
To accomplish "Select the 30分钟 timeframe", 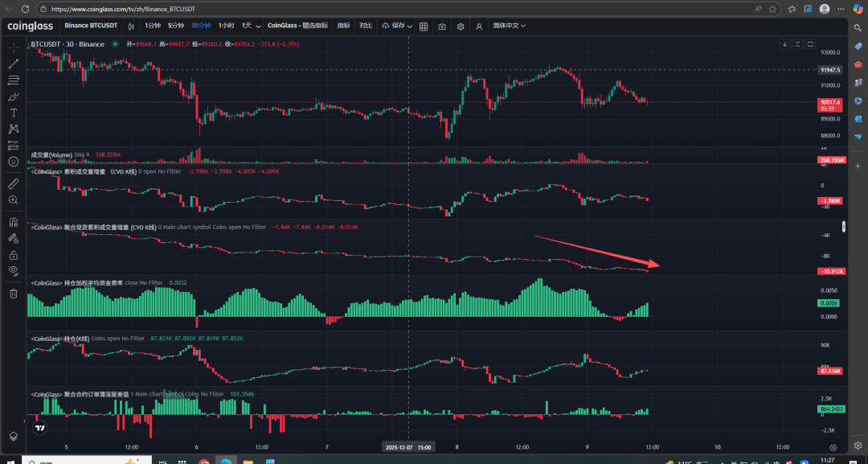I will pos(201,26).
